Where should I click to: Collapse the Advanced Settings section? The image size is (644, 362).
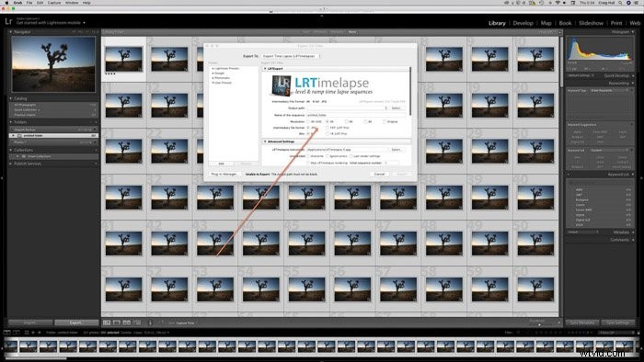point(265,141)
